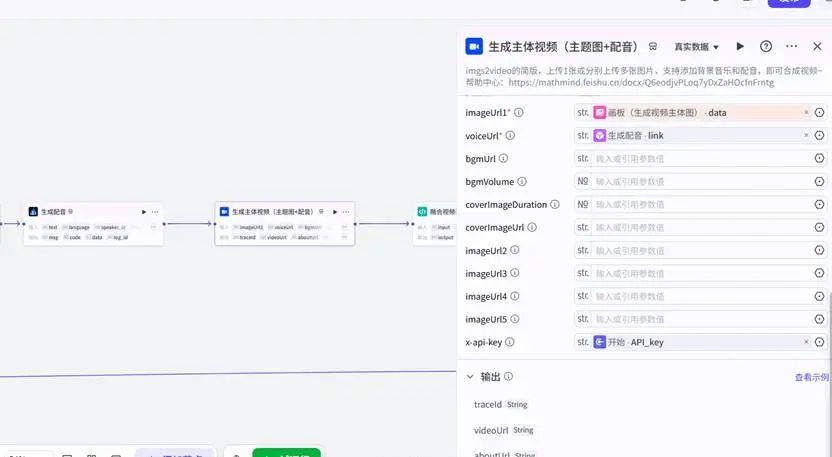Viewport: 832px width, 457px height.
Task: Click blue video node icon in panel header
Action: (474, 47)
